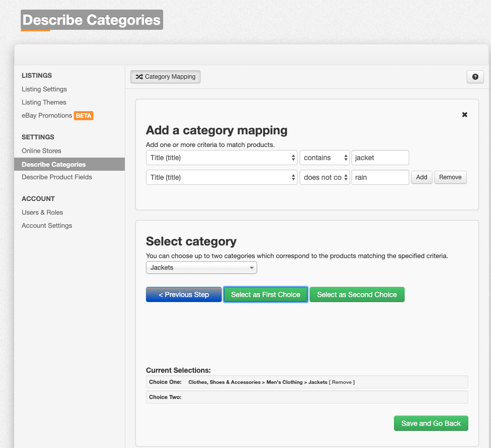The width and height of the screenshot is (491, 448).
Task: Click Save and Go Back
Action: click(431, 423)
